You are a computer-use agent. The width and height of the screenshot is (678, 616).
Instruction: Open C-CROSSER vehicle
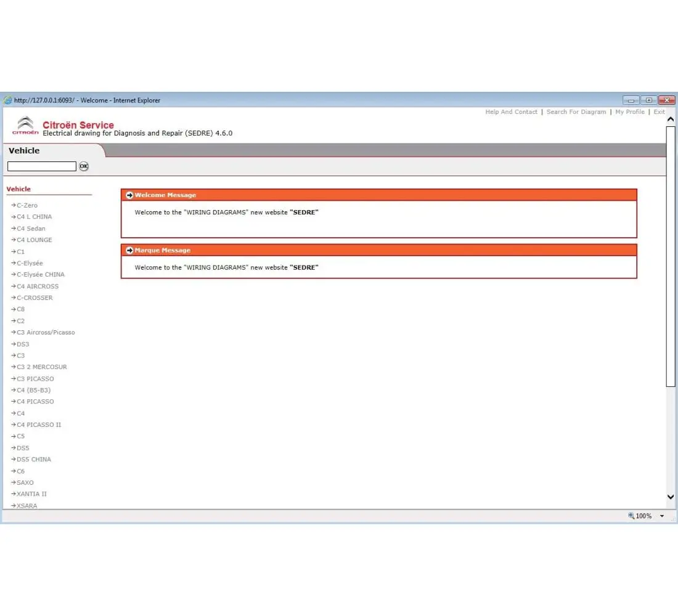pos(35,298)
